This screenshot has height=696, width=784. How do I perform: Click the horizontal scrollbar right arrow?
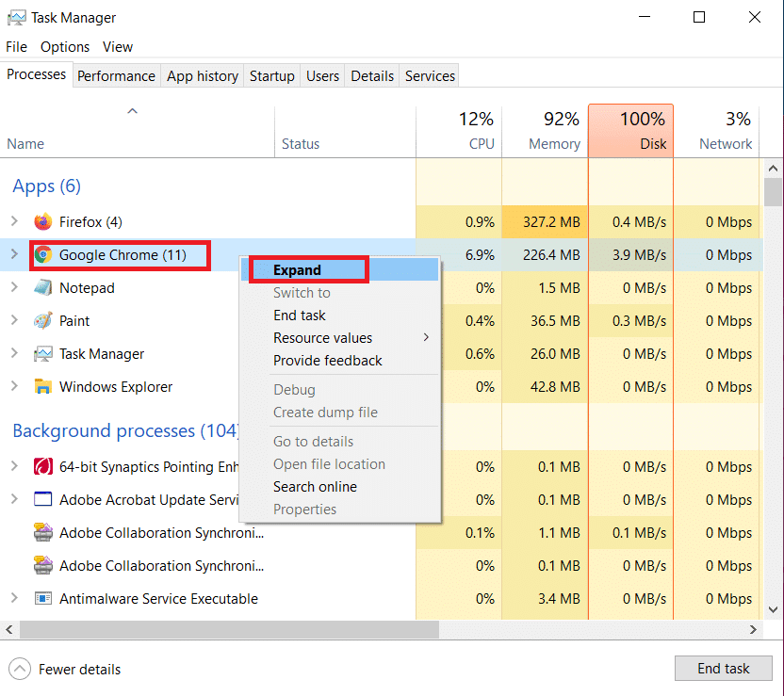[752, 629]
